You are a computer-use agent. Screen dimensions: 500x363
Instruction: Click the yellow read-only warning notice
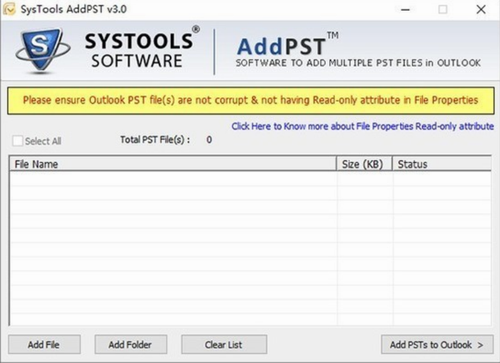pos(251,100)
